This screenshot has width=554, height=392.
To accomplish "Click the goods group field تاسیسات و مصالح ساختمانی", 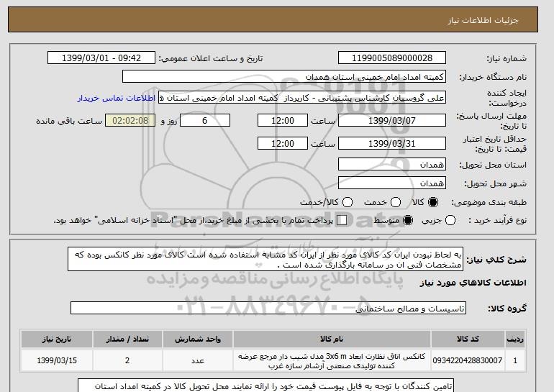I will click(268, 308).
